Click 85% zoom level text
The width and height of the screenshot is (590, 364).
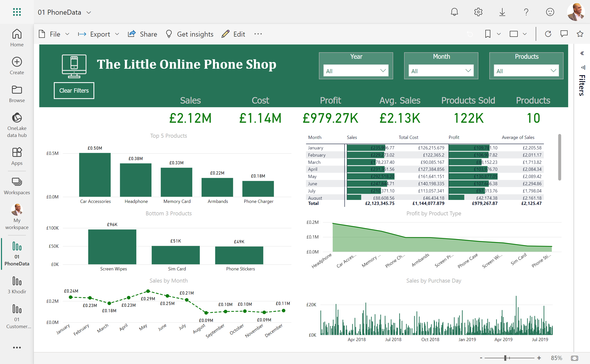tap(556, 358)
